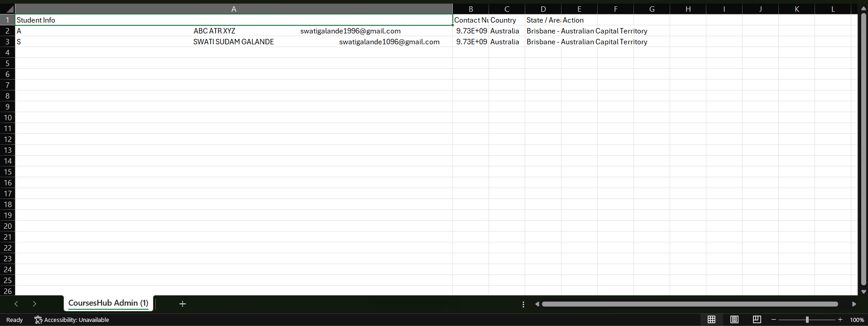Select the CoursesHub Admin (1) sheet tab
868x326 pixels.
click(108, 303)
